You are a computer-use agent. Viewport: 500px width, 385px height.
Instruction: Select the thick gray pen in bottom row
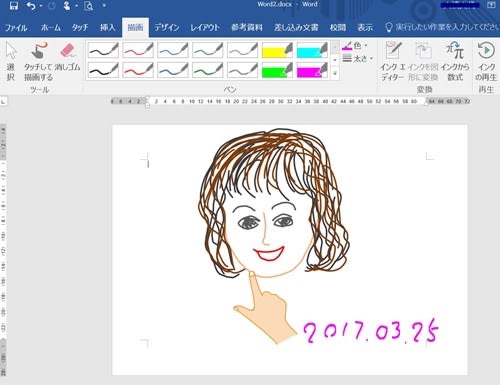click(242, 70)
